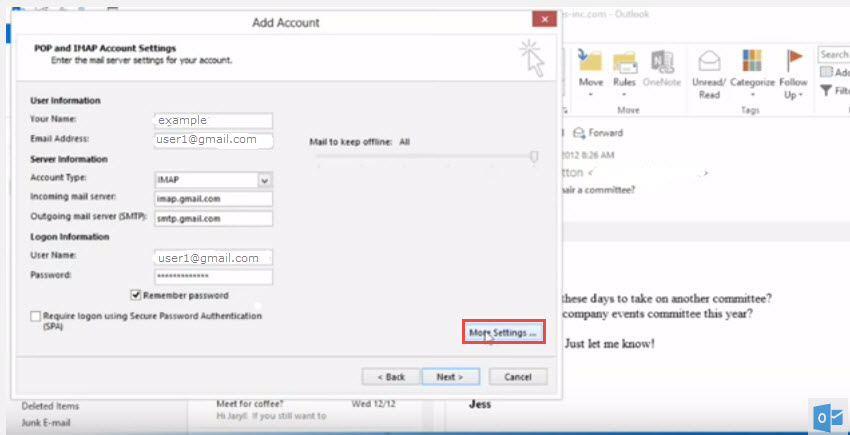Viewport: 850px width, 435px height.
Task: Adjust the Mail to keep offline slider
Action: tap(534, 157)
